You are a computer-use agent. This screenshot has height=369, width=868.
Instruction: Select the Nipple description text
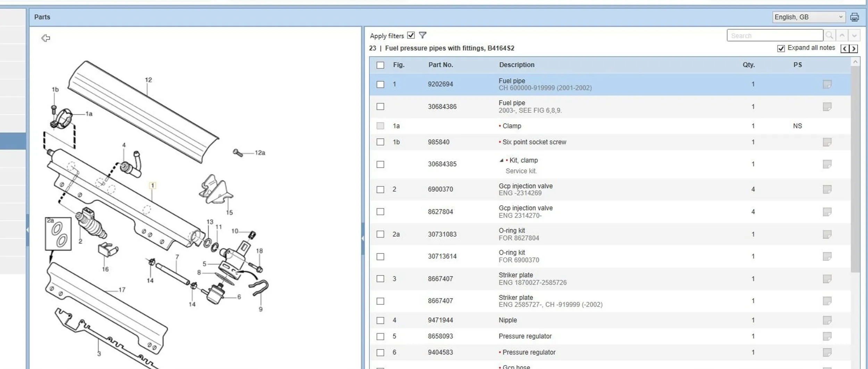(508, 320)
